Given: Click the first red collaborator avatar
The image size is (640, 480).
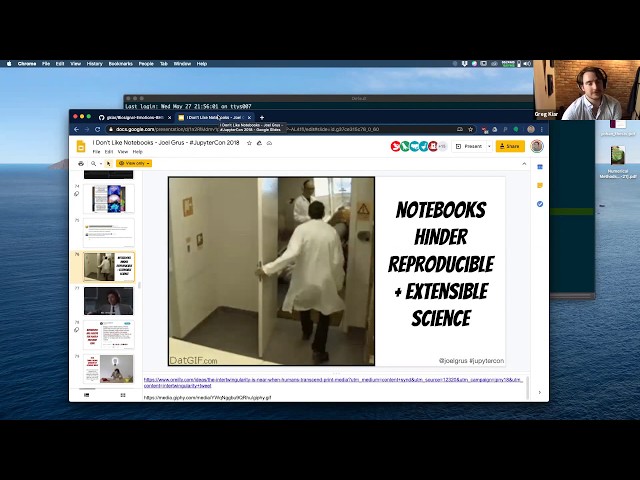Looking at the screenshot, I should pos(395,146).
